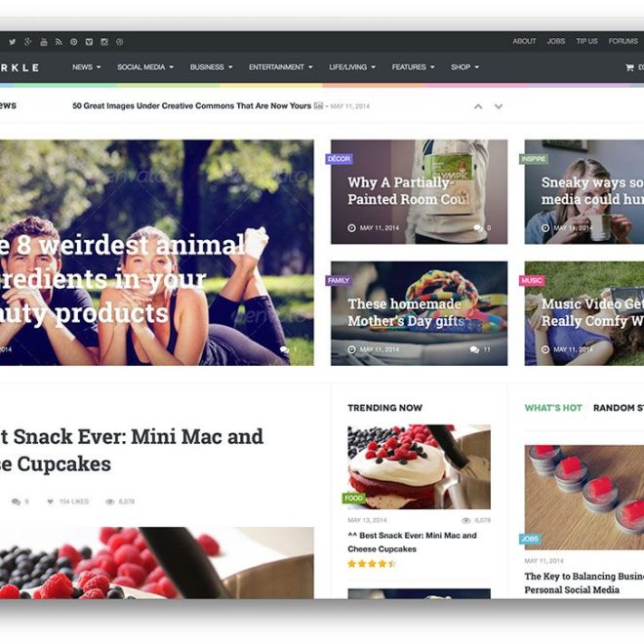The image size is (644, 644).
Task: Expand the Shop dropdown menu
Action: click(x=464, y=67)
